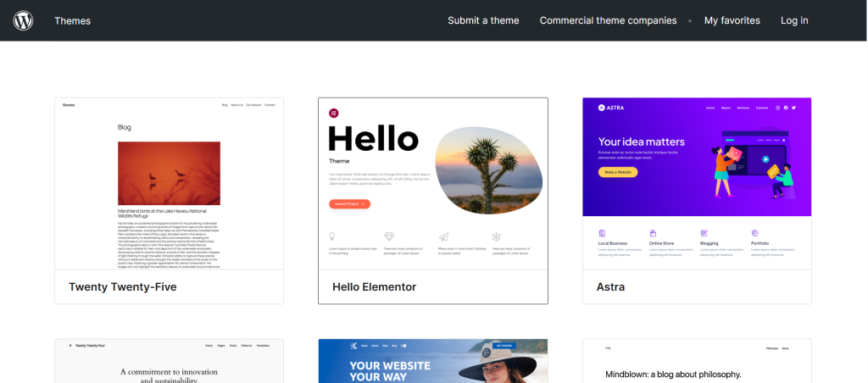Open the Astra theme preview thumbnail

(x=697, y=184)
